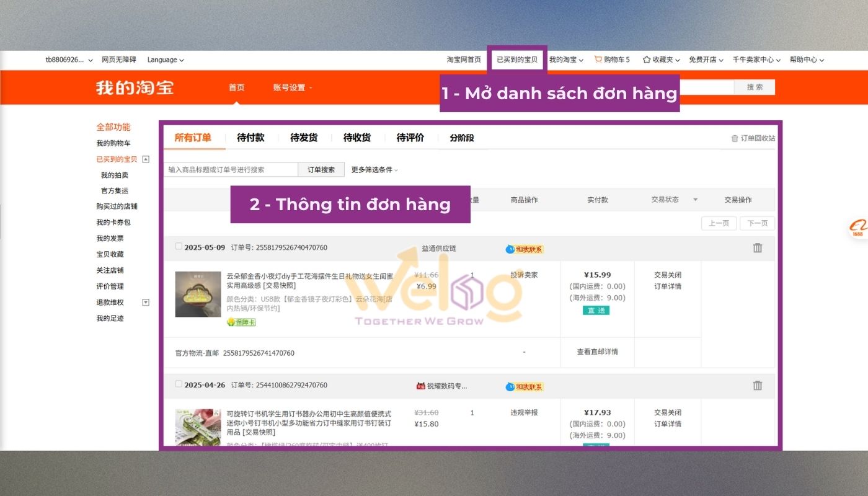The height and width of the screenshot is (496, 868).
Task: Click the 我的淘宝 logo in orange header
Action: point(135,87)
